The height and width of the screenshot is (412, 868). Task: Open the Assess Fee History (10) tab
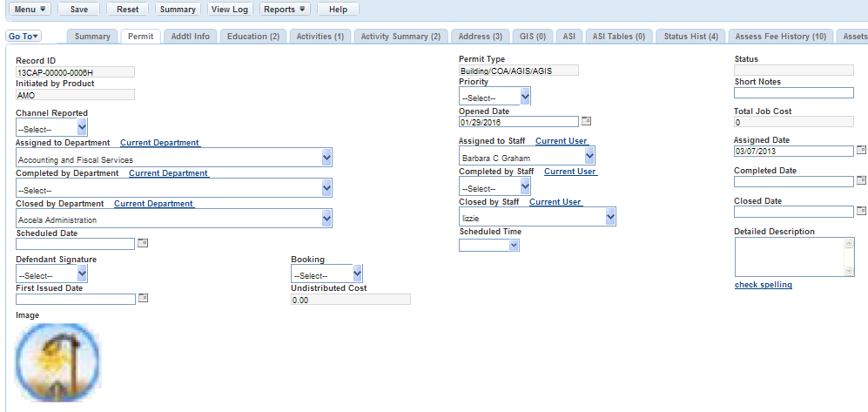(780, 37)
